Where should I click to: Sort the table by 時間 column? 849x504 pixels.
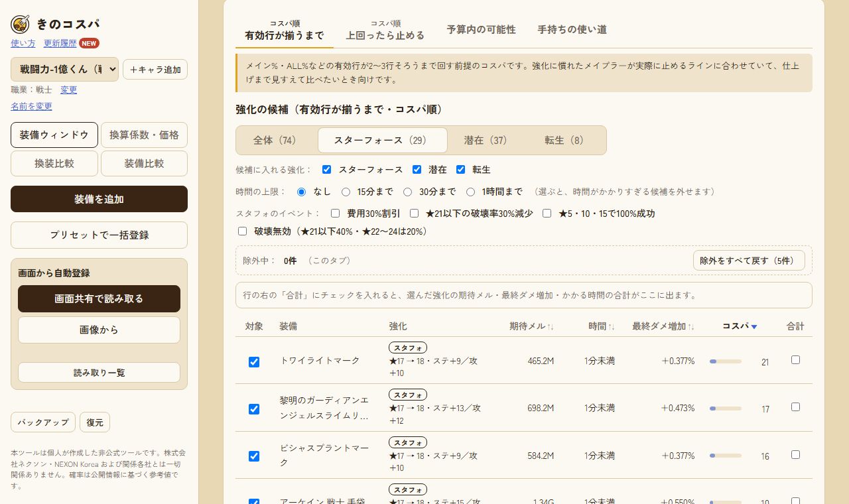tap(601, 326)
